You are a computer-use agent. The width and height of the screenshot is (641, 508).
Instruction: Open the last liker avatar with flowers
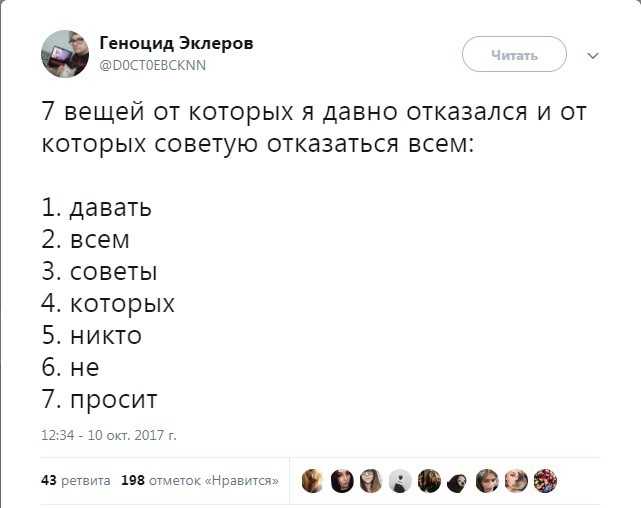tap(545, 480)
